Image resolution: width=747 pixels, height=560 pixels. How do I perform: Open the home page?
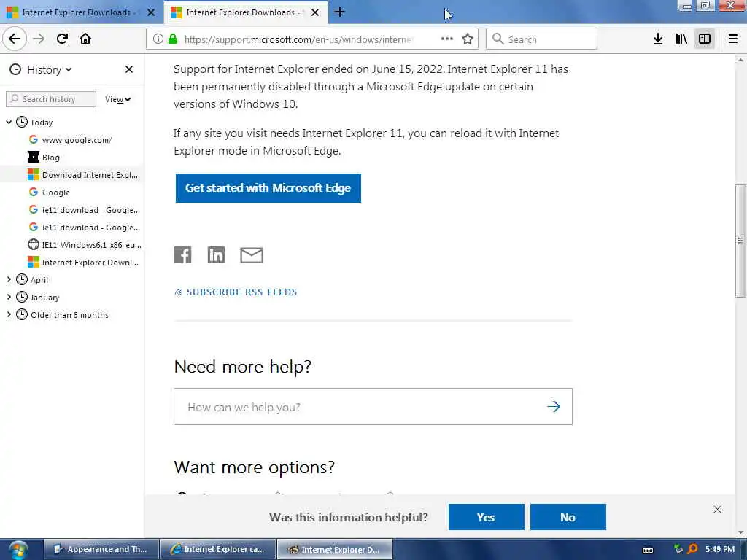(85, 39)
